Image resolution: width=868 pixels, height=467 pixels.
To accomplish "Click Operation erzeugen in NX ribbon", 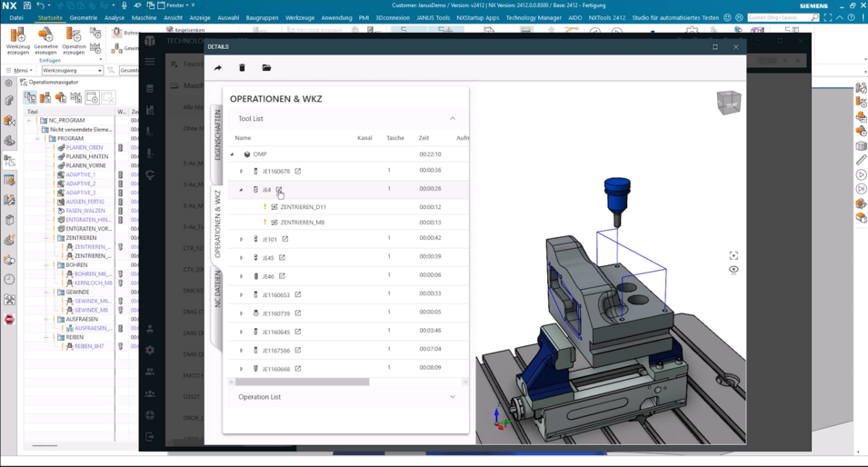I will pyautogui.click(x=74, y=42).
